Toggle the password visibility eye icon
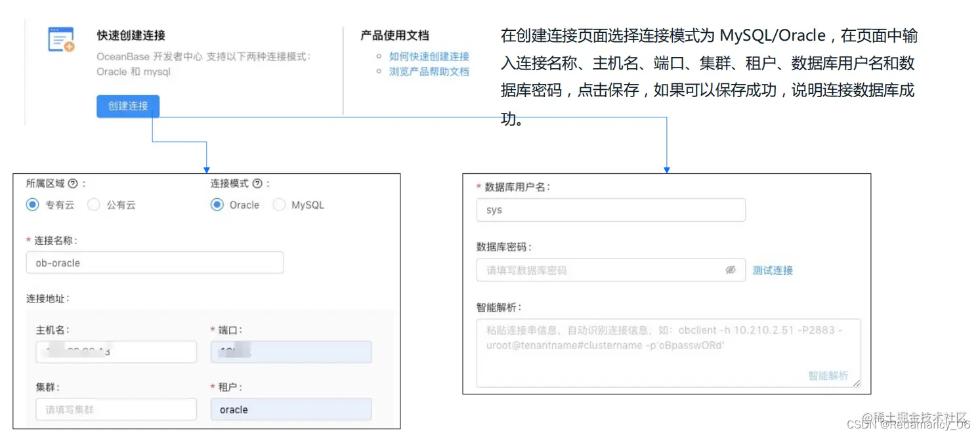This screenshot has height=437, width=980. click(x=731, y=270)
